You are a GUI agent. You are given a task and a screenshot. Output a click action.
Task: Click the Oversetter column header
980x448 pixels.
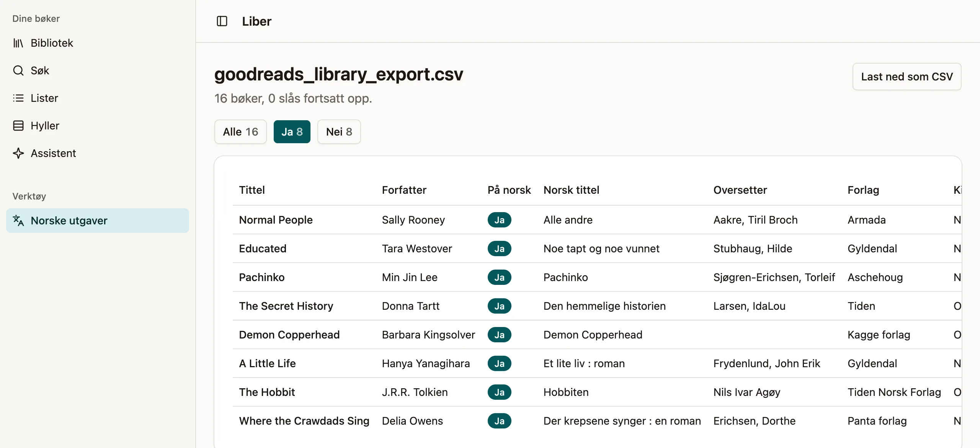click(740, 190)
